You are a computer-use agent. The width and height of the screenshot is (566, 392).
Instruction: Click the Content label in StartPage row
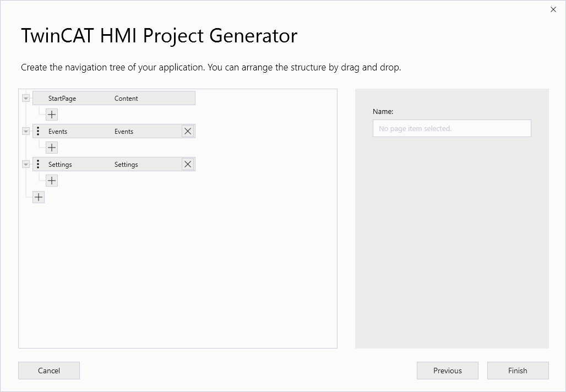(126, 99)
